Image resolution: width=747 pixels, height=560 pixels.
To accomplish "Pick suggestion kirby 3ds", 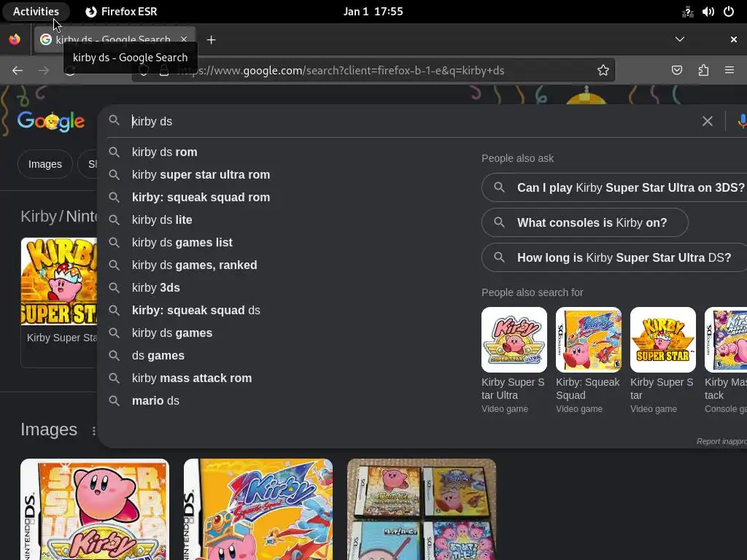I will (156, 287).
